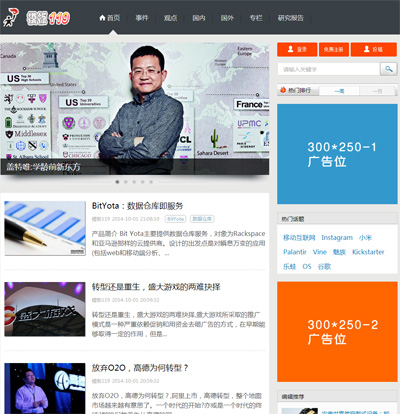Select the third carousel indicator dot
Viewport: 400px width, 414px height.
[x=134, y=182]
